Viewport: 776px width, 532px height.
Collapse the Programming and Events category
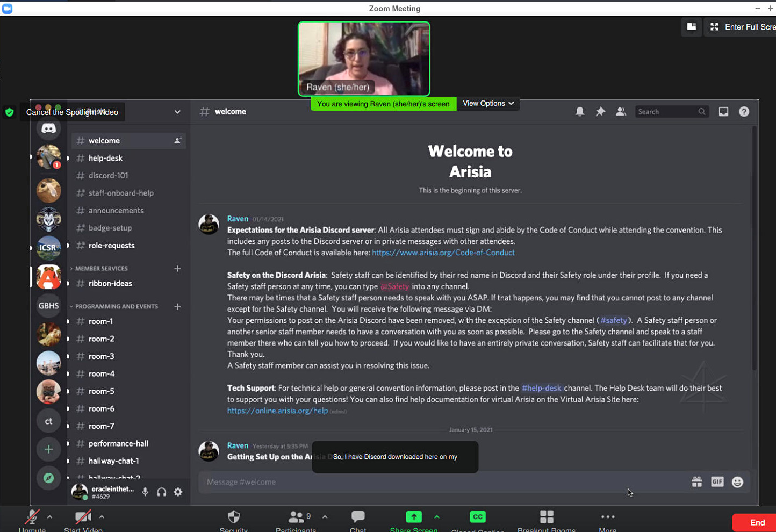(116, 306)
